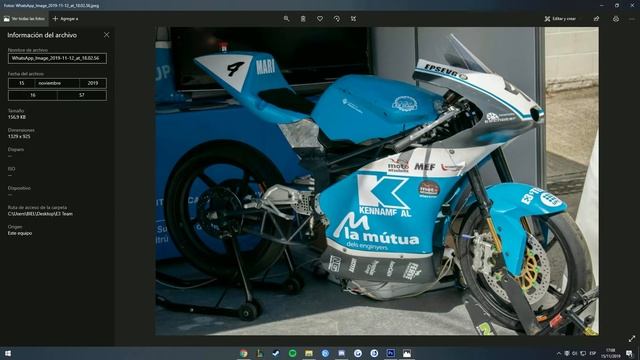This screenshot has width=640, height=360.
Task: Open the blue checkmark taskbar app
Action: (276, 353)
